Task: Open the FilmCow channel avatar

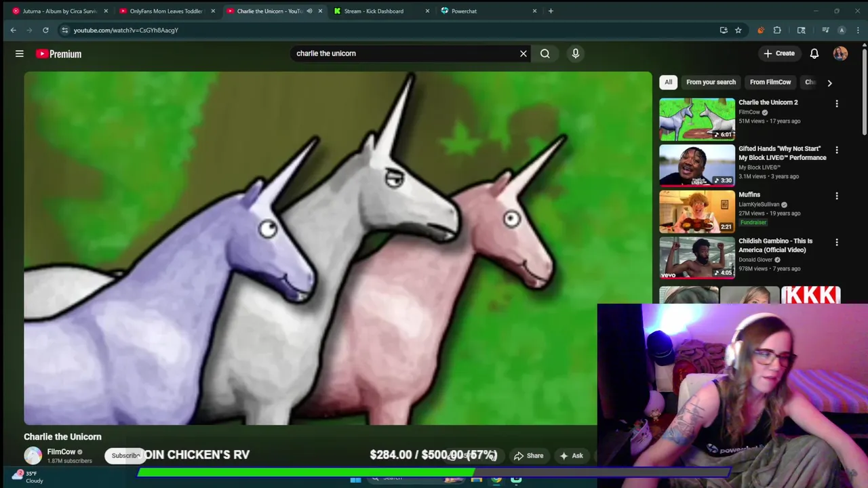Action: click(33, 455)
